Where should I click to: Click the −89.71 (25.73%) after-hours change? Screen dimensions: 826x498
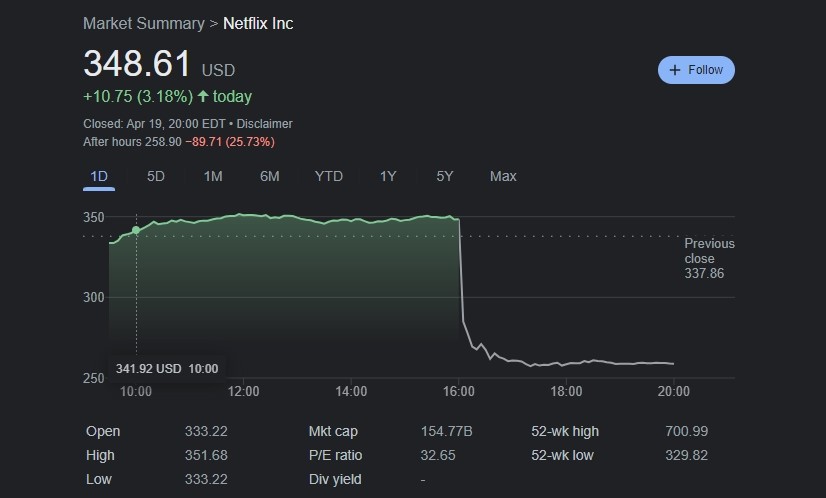[230, 142]
